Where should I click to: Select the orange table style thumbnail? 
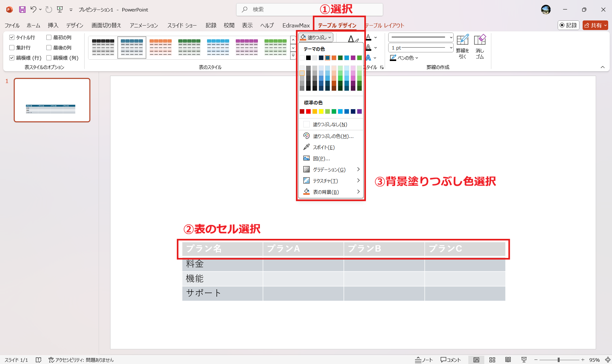pos(161,47)
